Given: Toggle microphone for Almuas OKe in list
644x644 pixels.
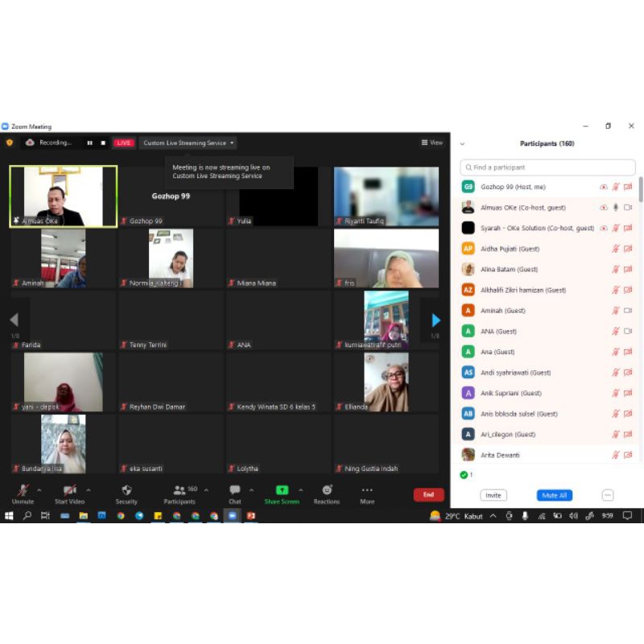Looking at the screenshot, I should point(616,208).
